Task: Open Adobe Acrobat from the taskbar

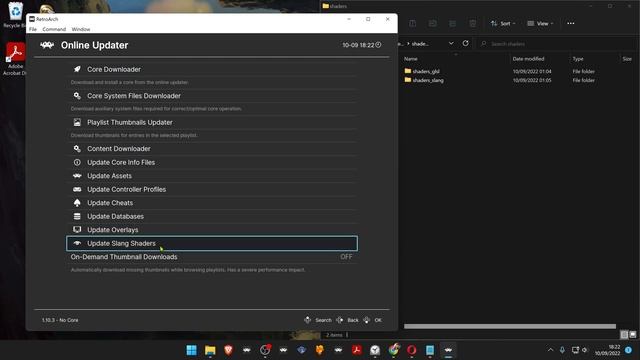Action: [x=357, y=350]
